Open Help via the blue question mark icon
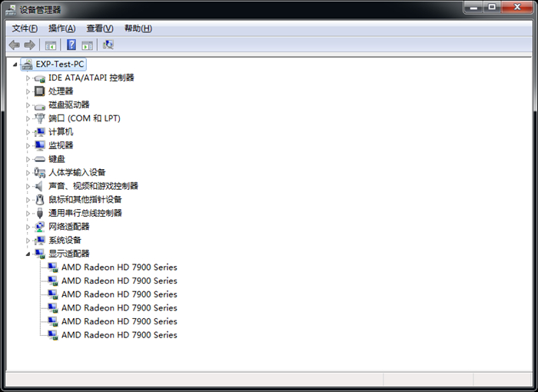Screen dimensions: 538x392 (71, 45)
